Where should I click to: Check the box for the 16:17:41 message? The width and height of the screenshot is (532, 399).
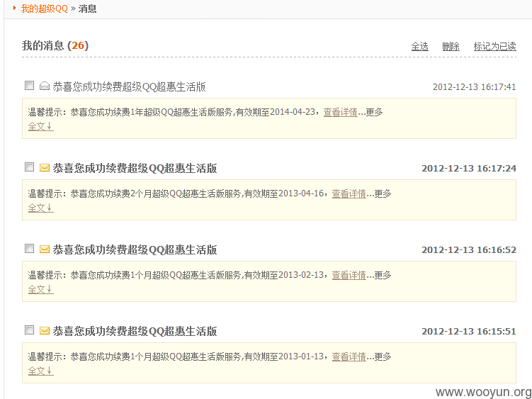[x=30, y=86]
